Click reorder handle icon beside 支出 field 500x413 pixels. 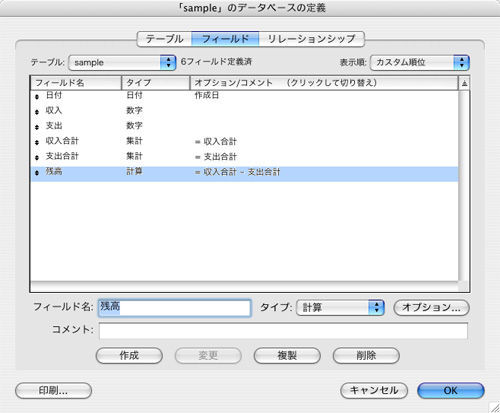(37, 127)
